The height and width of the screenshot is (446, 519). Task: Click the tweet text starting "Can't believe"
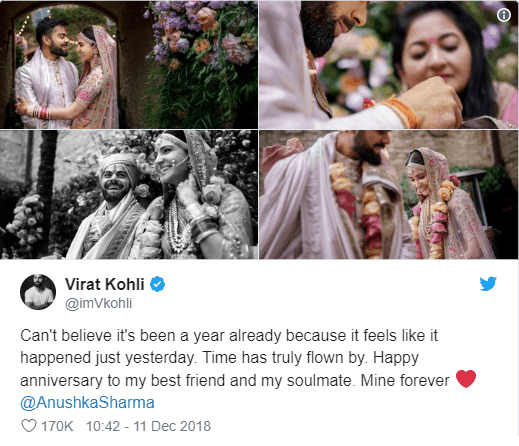[x=248, y=369]
